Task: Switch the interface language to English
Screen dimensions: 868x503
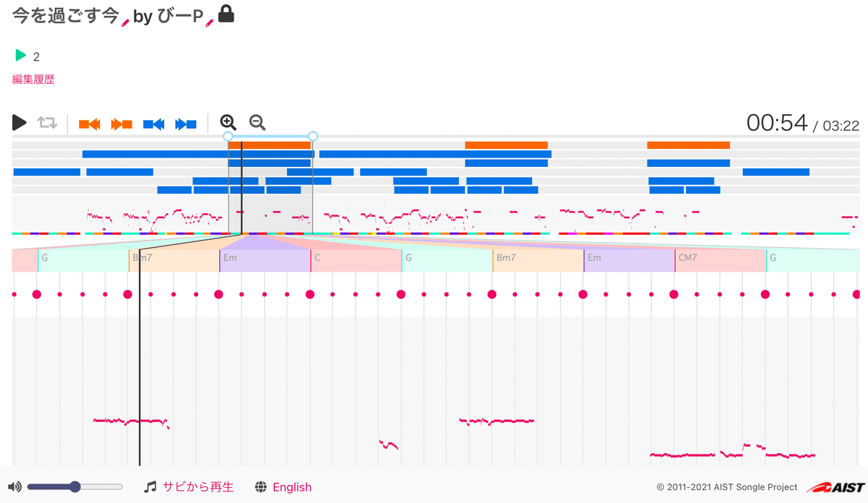Action: [292, 486]
